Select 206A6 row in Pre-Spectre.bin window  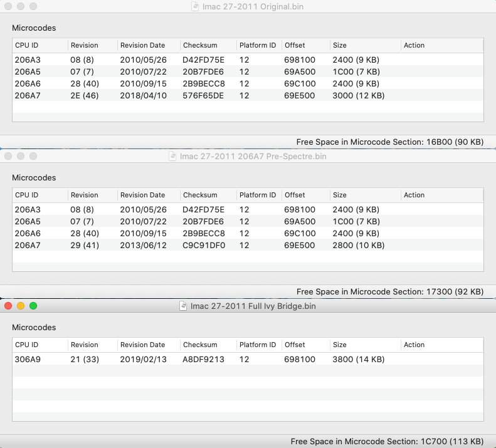tap(248, 234)
